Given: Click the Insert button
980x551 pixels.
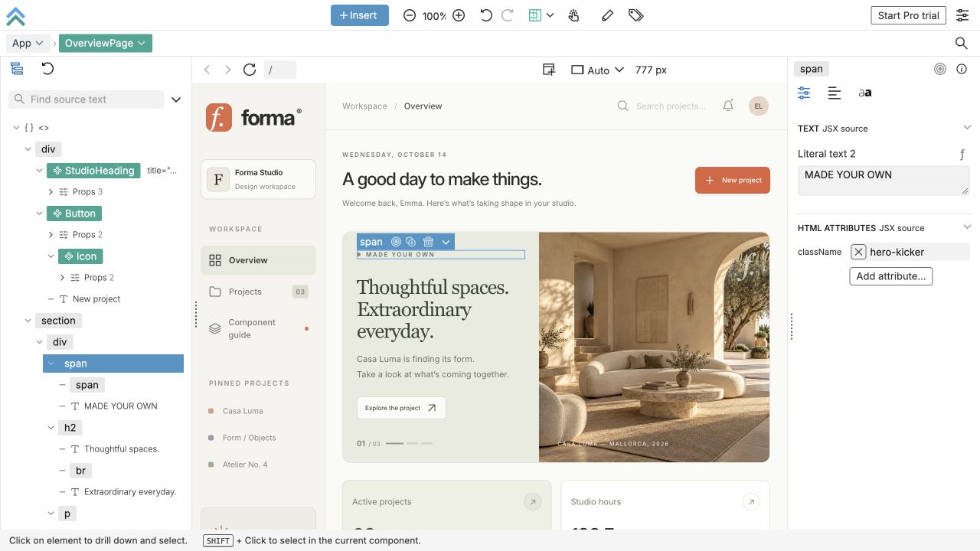Looking at the screenshot, I should (x=360, y=15).
